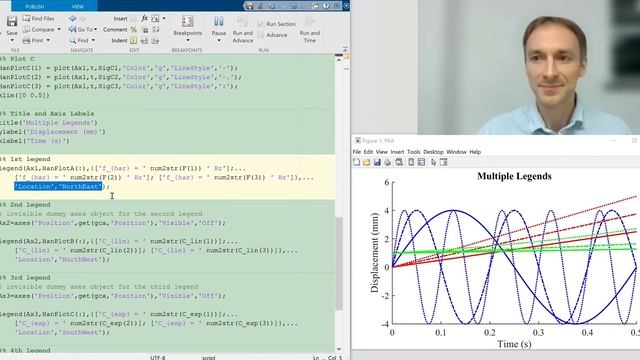Screen dimensions: 640x360
Task: Click the '%% 2nd legend' section heading
Action: [25, 205]
